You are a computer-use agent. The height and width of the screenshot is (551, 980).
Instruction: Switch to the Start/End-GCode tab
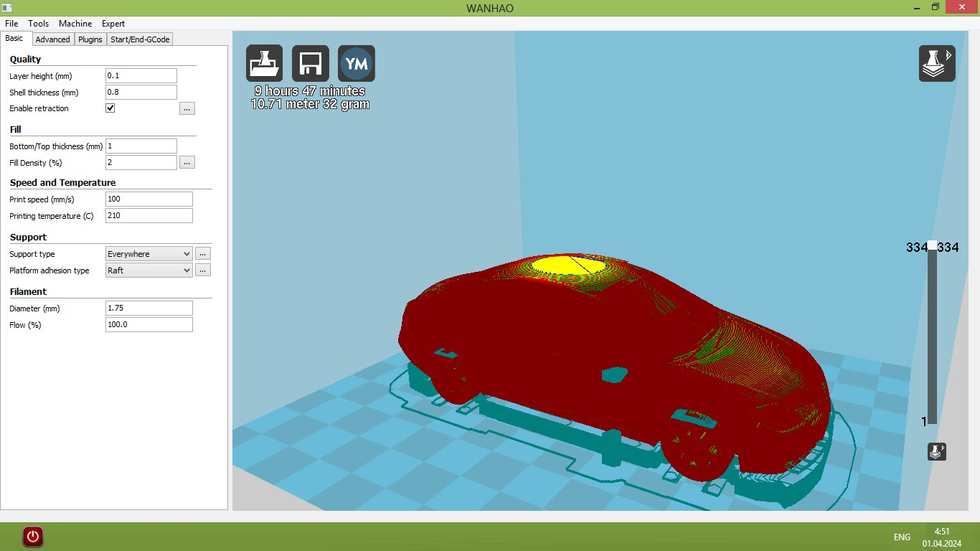point(140,39)
